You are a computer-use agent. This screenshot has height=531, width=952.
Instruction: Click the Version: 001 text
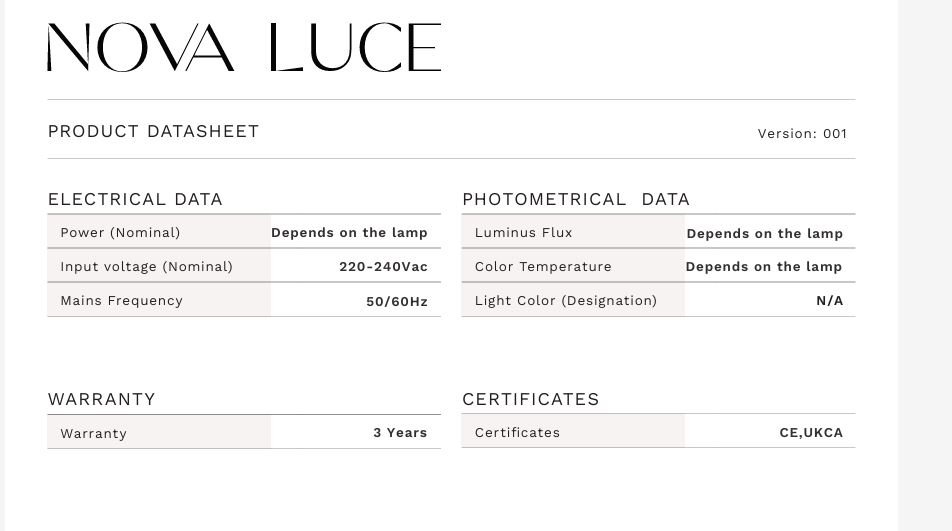(x=802, y=134)
